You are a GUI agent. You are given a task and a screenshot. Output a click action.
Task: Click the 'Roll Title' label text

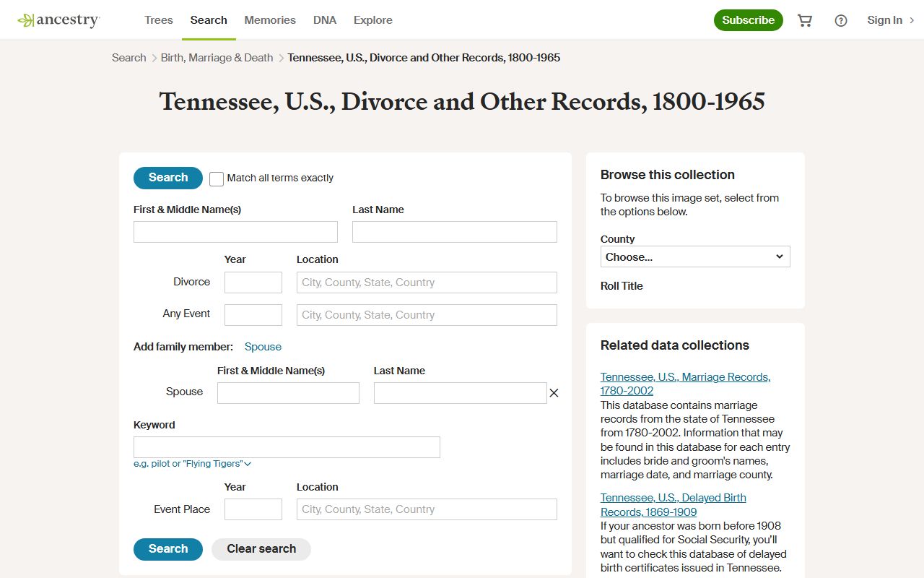[622, 286]
